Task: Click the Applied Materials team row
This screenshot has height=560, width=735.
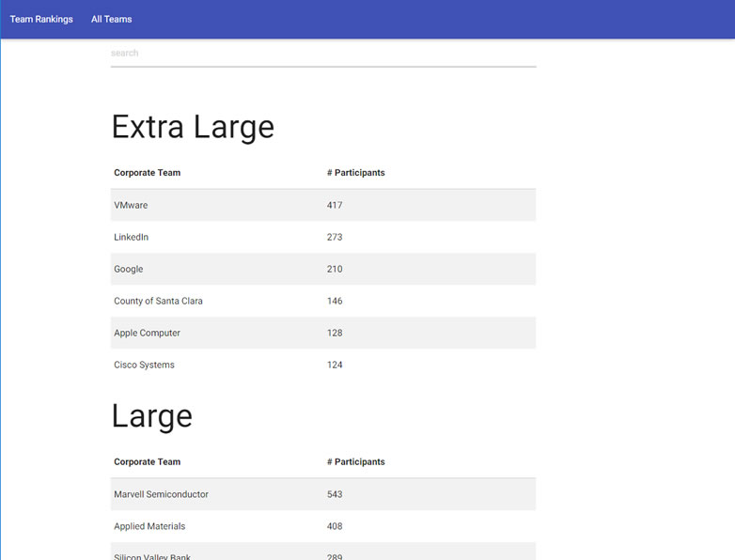Action: pos(149,526)
